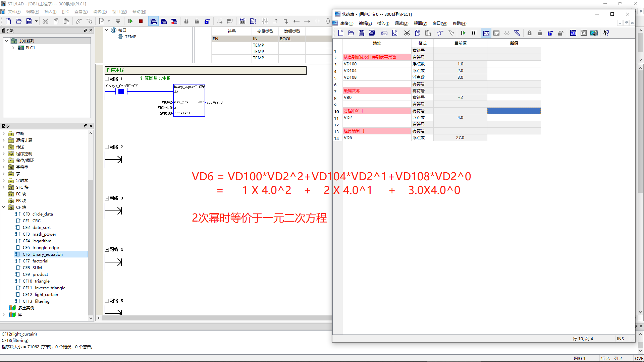The image size is (644, 362).
Task: Click green run icon in status table toolbar
Action: pyautogui.click(x=463, y=33)
